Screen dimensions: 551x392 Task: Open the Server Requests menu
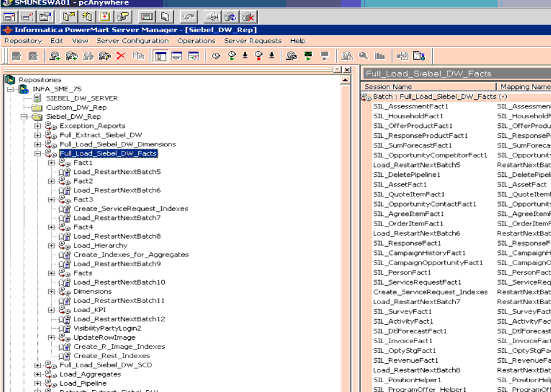[253, 41]
